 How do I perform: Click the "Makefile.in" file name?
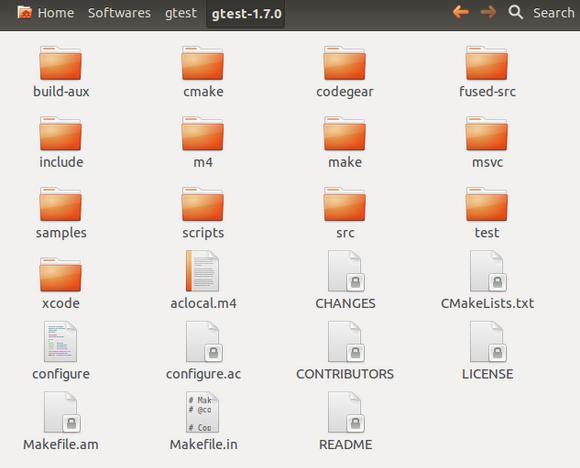203,444
